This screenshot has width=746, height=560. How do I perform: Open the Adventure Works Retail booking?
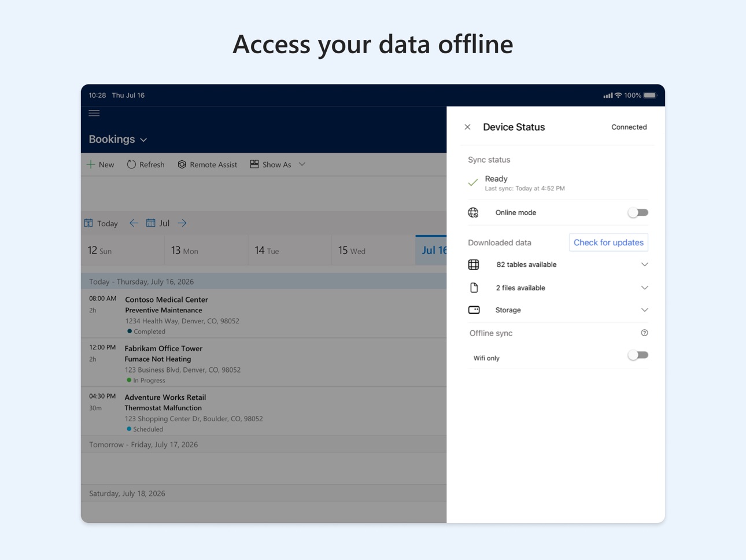tap(264, 412)
